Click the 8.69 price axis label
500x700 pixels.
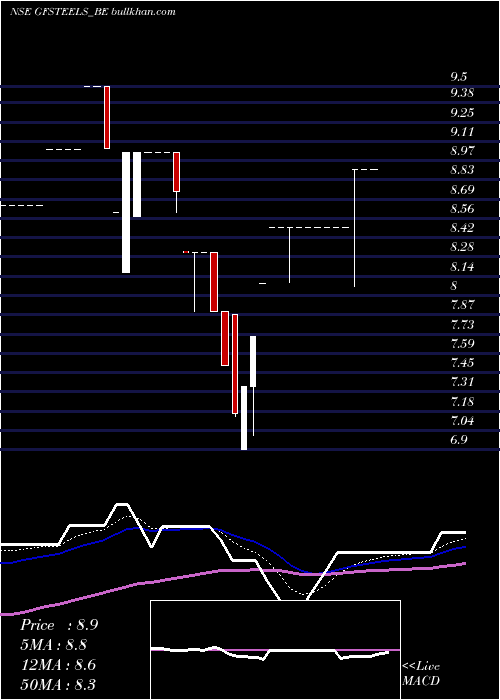[462, 190]
